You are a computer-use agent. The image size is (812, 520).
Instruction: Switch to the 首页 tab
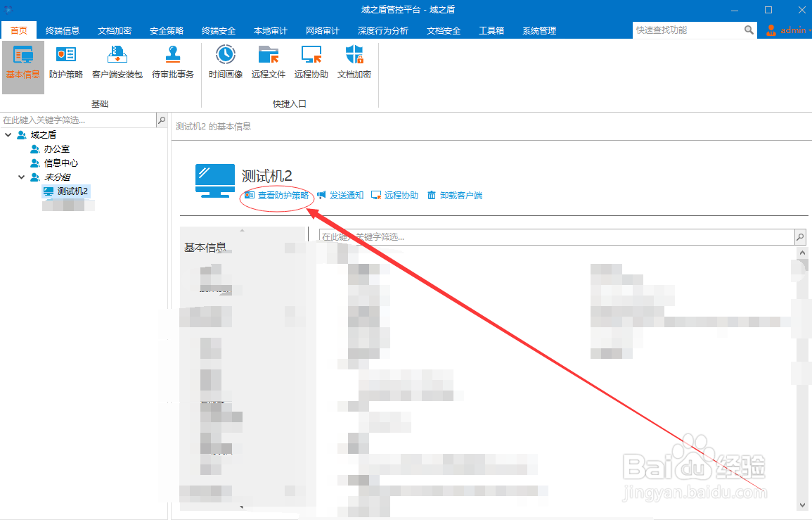[19, 30]
